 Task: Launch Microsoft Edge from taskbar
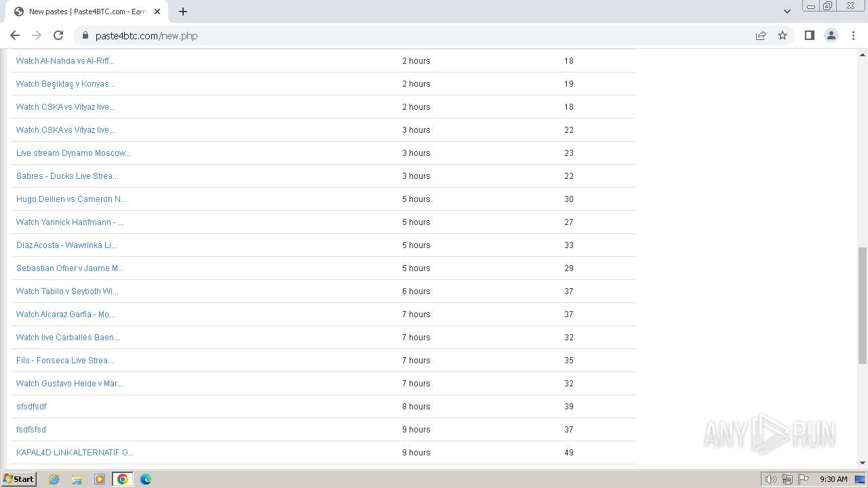146,479
